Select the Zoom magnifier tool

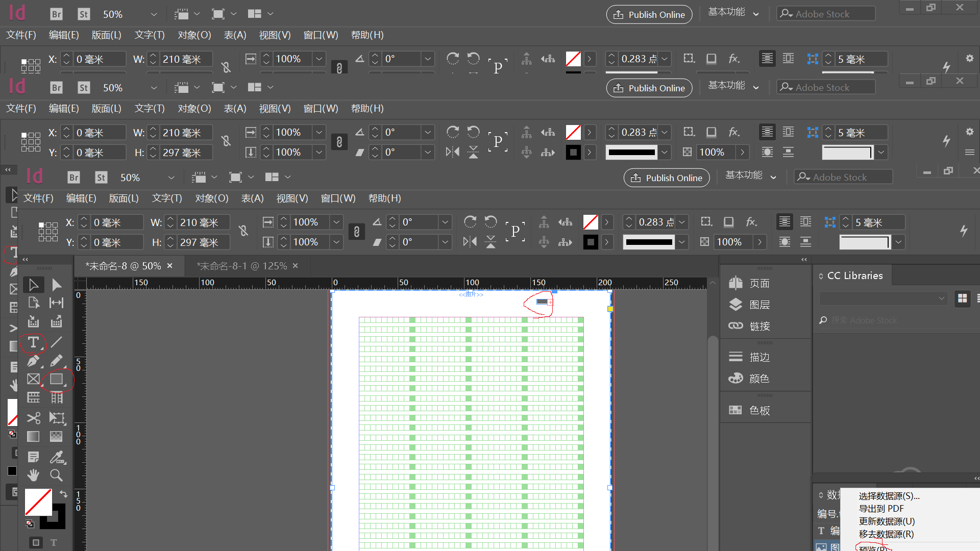[x=56, y=475]
